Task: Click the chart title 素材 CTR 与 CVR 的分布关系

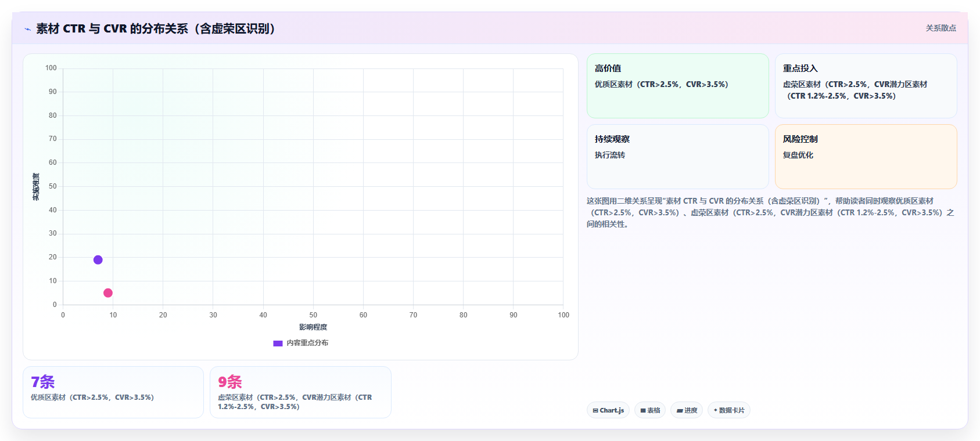Action: (156, 28)
